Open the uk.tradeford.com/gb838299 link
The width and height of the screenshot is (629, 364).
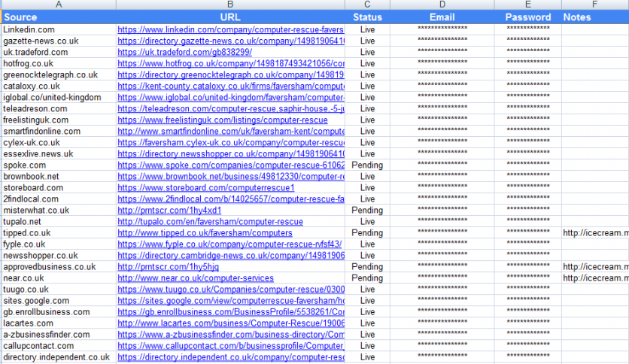[184, 52]
